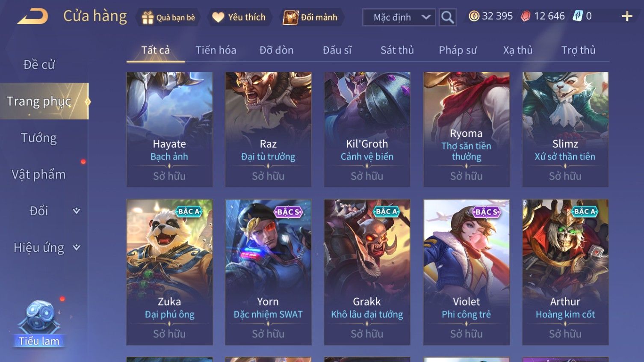Go to Vật phẩm section
644x362 pixels.
pos(39,174)
